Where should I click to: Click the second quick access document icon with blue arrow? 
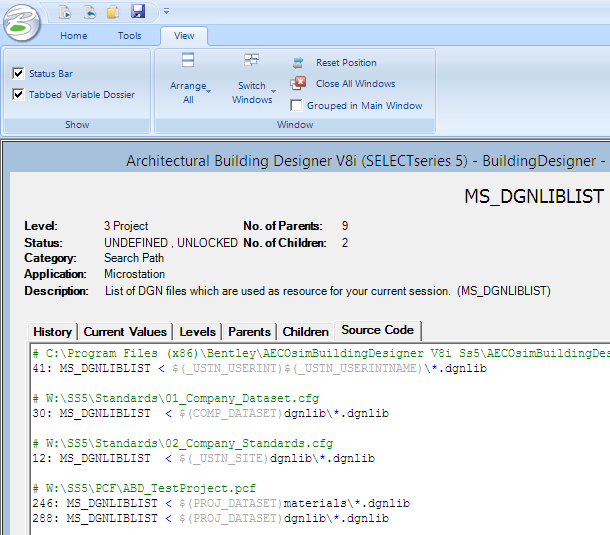pyautogui.click(x=90, y=12)
